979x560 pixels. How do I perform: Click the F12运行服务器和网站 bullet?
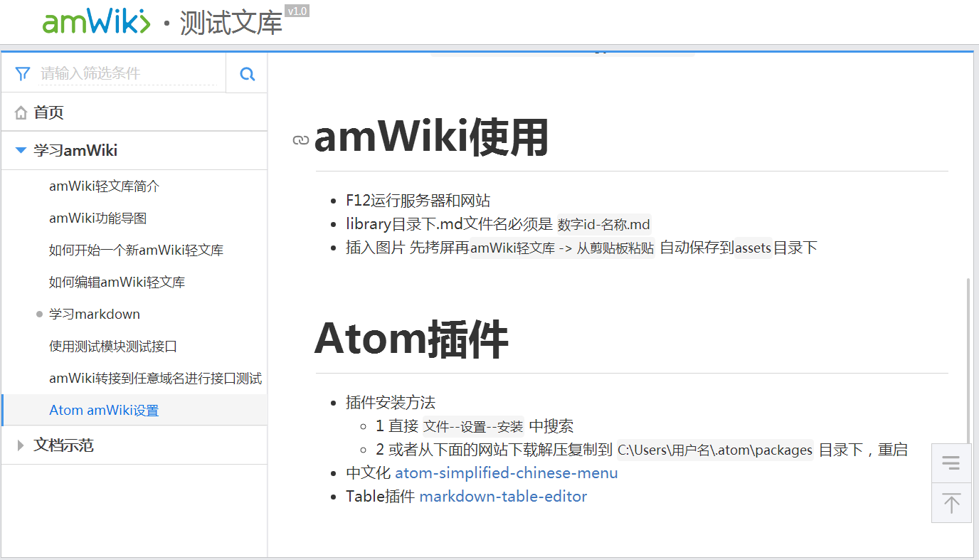click(418, 201)
